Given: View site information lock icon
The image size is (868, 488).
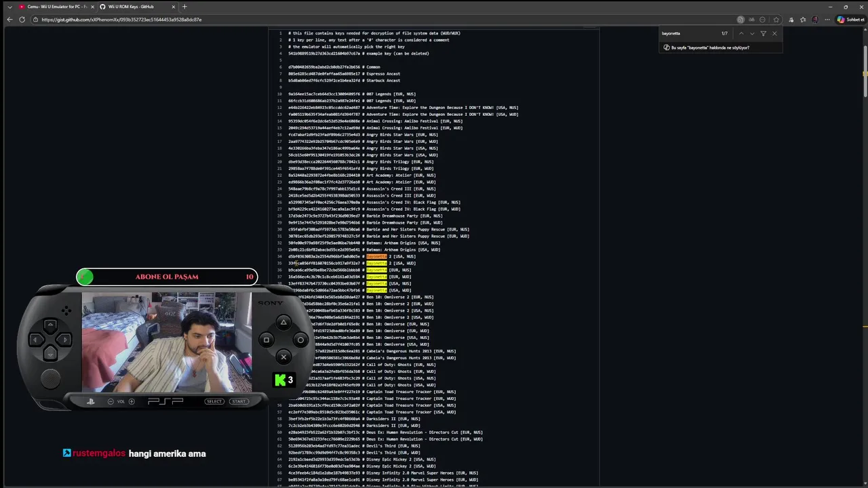Looking at the screenshot, I should coord(35,20).
